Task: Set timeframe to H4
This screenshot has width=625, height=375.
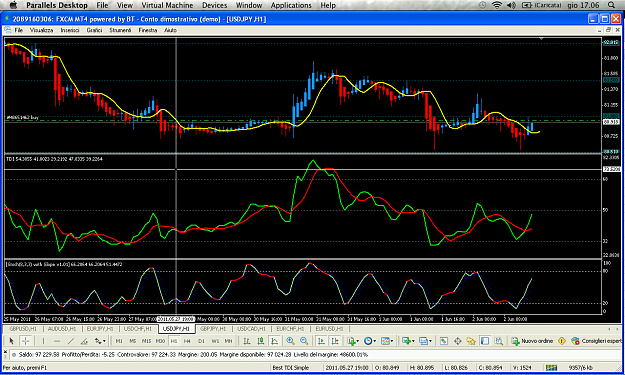Action: [x=187, y=341]
